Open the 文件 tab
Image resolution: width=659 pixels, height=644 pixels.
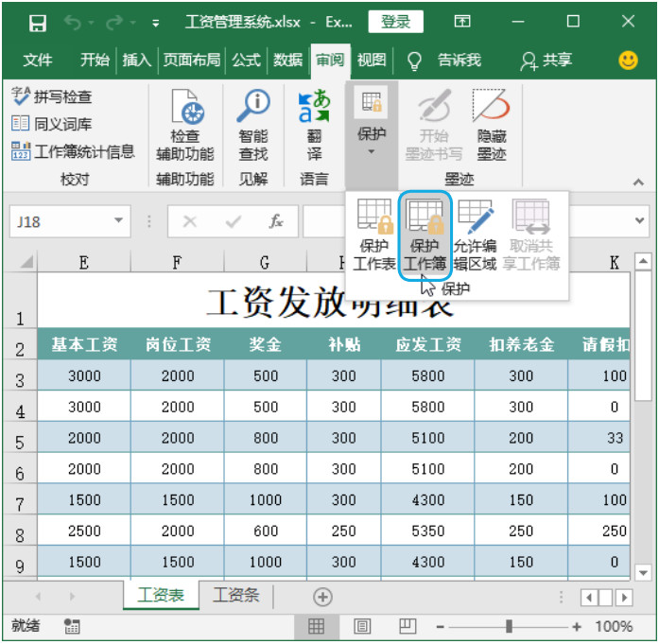coord(38,61)
